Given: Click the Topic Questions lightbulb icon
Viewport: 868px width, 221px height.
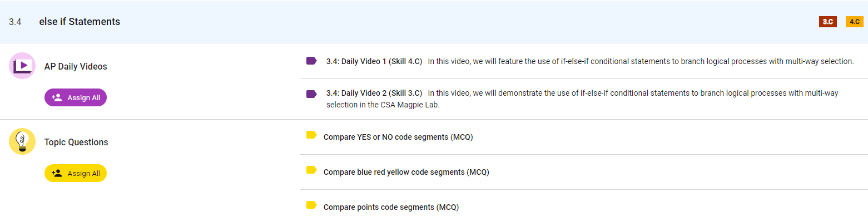Looking at the screenshot, I should pos(22,141).
